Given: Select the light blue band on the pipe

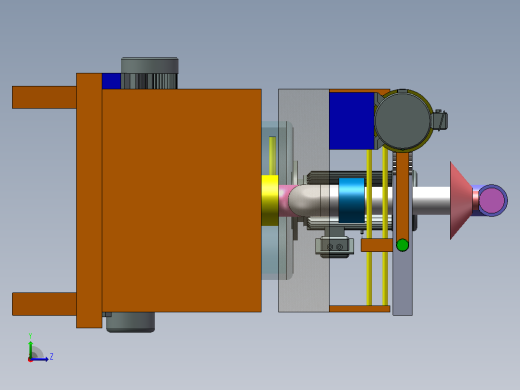Looking at the screenshot, I should (352, 200).
